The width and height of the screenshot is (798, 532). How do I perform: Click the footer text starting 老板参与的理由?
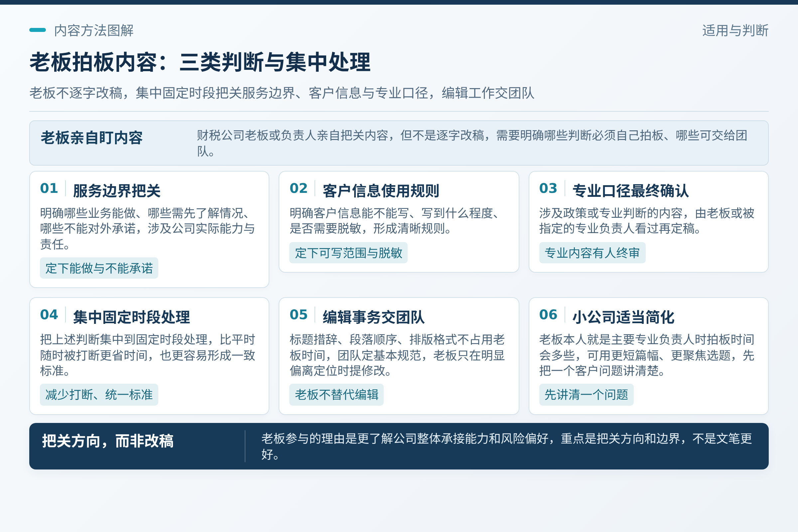click(x=506, y=447)
